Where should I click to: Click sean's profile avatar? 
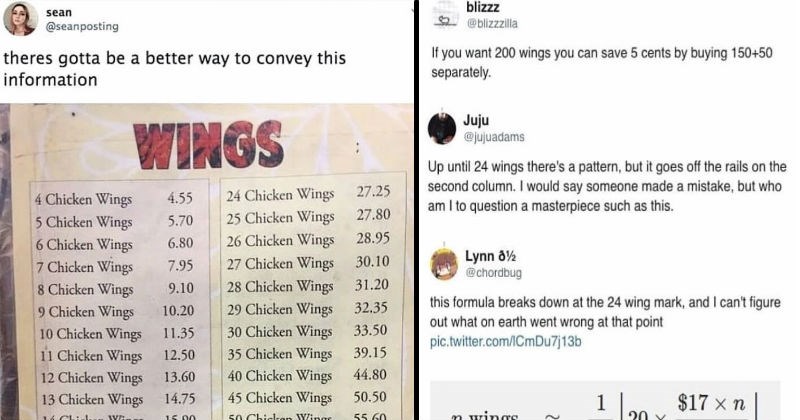click(20, 18)
